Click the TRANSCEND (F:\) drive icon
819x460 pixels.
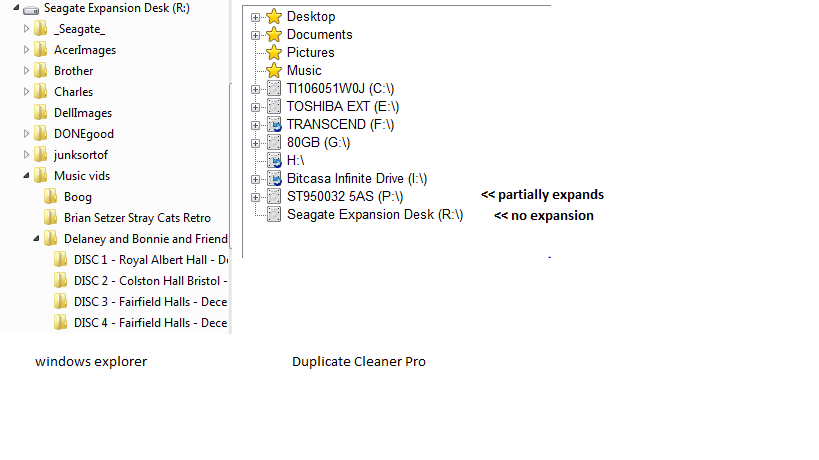[x=274, y=125]
